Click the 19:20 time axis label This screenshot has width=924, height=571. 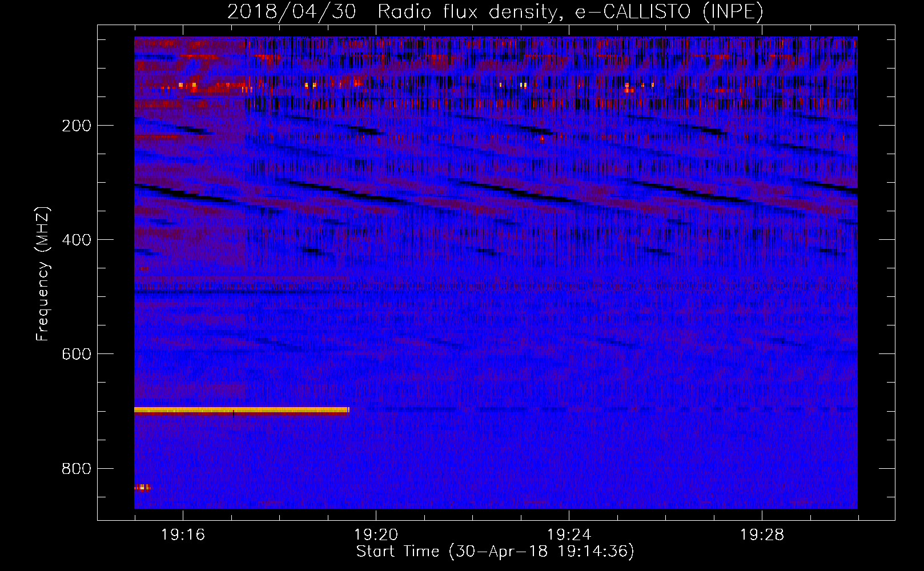[376, 534]
